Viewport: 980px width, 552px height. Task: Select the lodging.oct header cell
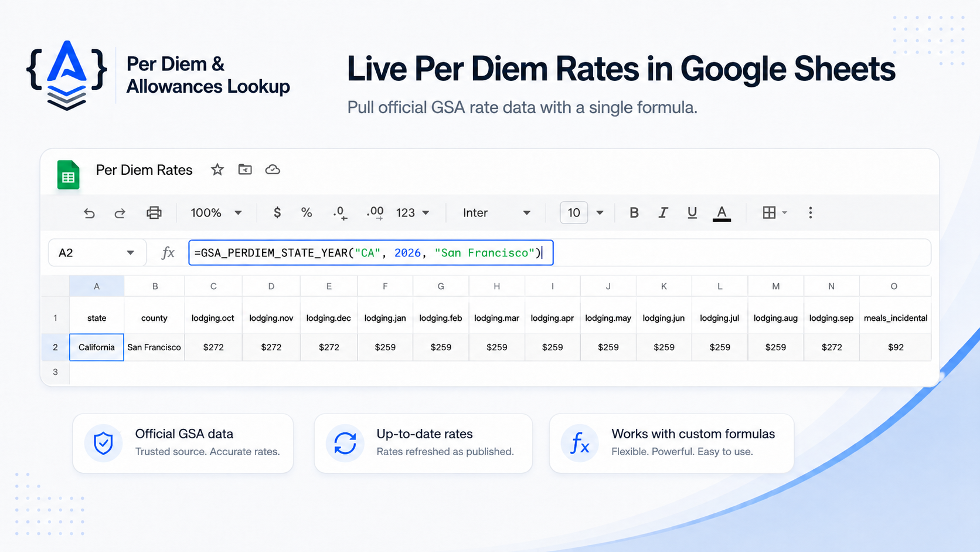pyautogui.click(x=213, y=318)
